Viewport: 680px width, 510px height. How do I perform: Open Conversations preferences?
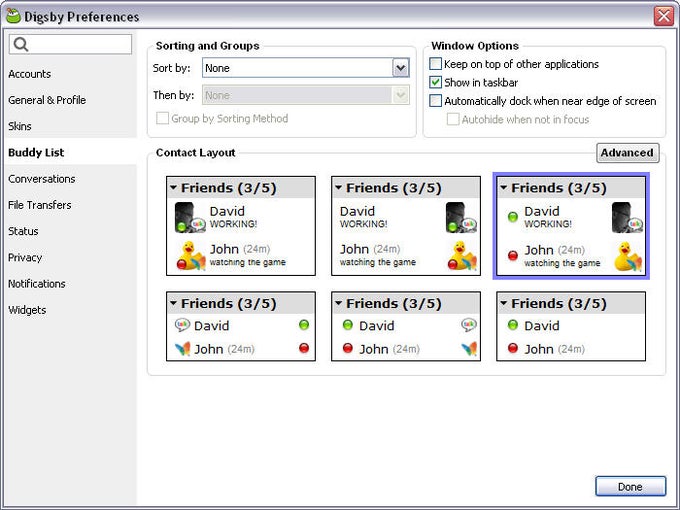(x=42, y=179)
